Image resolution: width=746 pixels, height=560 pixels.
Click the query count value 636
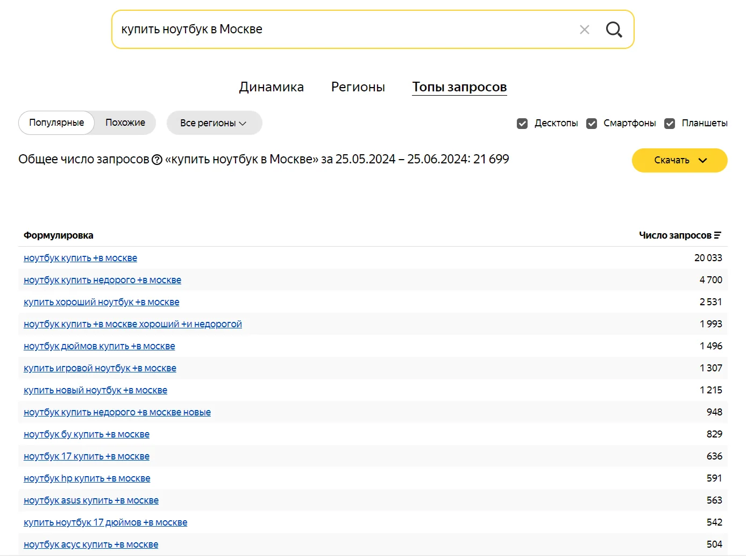pyautogui.click(x=714, y=456)
